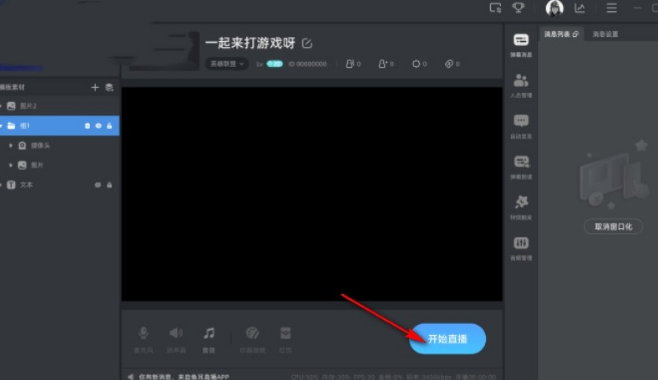
Task: Toggle visibility of the 文本 text source
Action: [x=98, y=185]
